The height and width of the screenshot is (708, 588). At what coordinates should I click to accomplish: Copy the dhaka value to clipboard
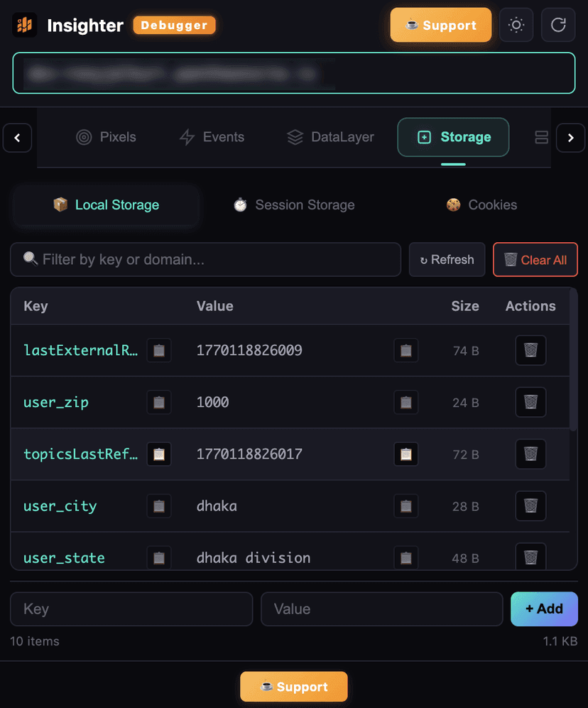(405, 506)
